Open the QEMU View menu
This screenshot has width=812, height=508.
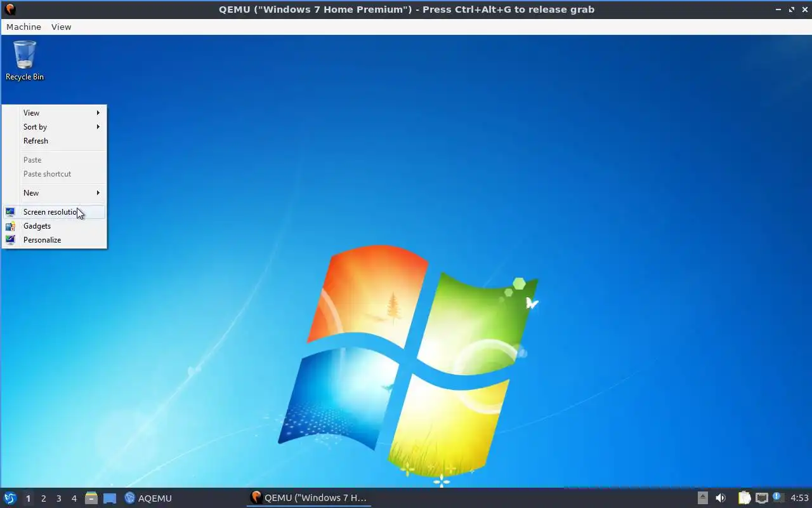pos(62,27)
